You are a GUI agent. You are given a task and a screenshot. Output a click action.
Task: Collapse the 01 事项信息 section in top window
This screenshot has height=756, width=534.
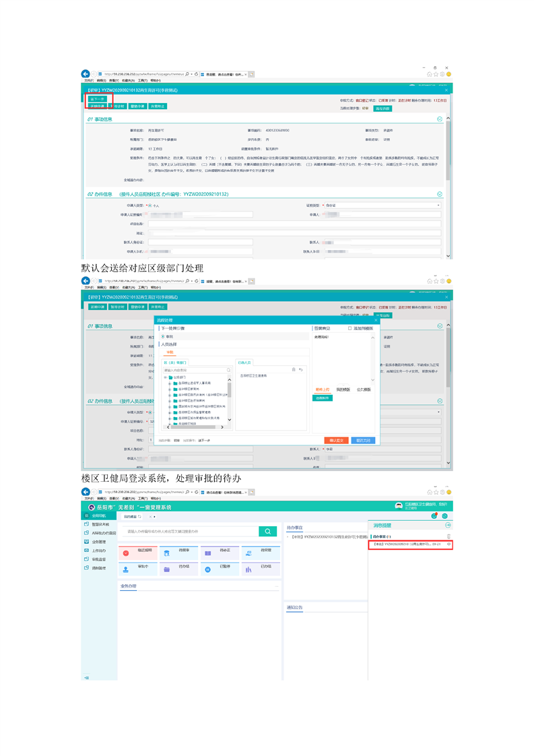click(x=440, y=119)
